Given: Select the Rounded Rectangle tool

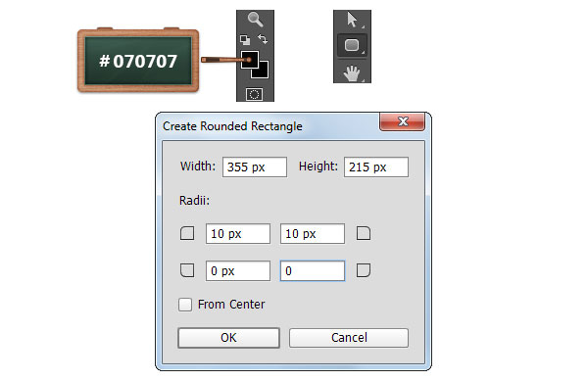Looking at the screenshot, I should tap(352, 45).
